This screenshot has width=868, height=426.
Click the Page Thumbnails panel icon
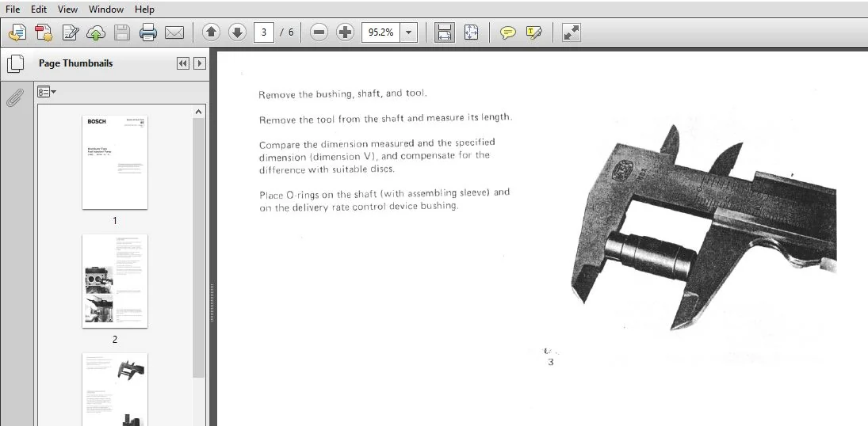click(16, 63)
